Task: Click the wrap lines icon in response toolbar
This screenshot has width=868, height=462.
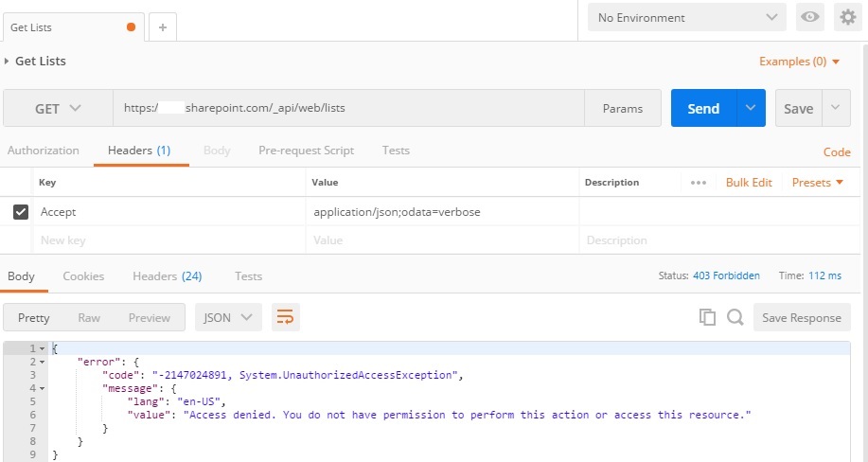Action: click(285, 317)
